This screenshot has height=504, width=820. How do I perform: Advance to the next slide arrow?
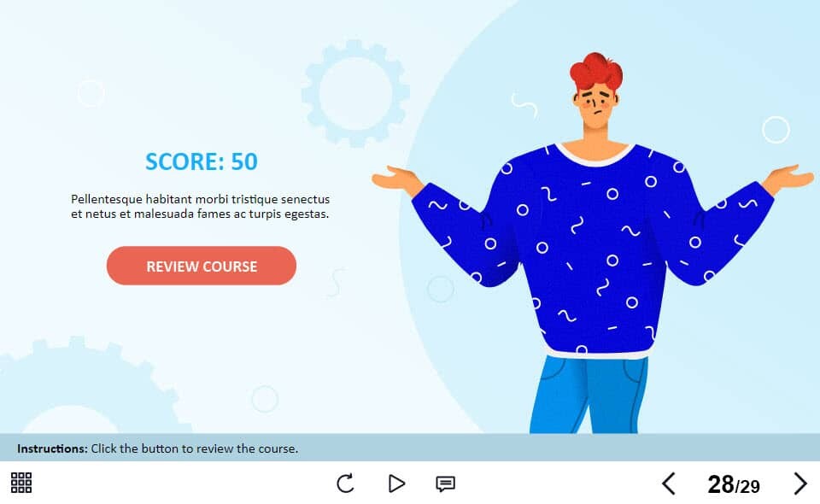tap(800, 483)
